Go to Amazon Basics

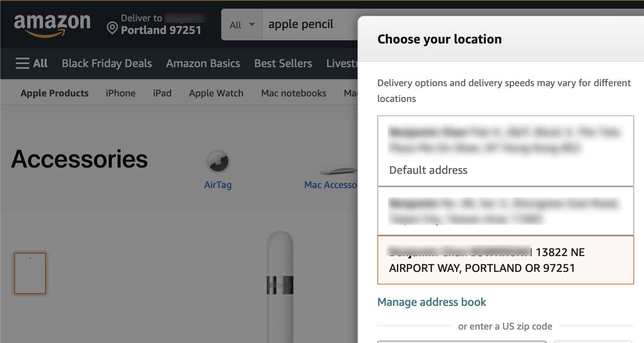[x=203, y=63]
